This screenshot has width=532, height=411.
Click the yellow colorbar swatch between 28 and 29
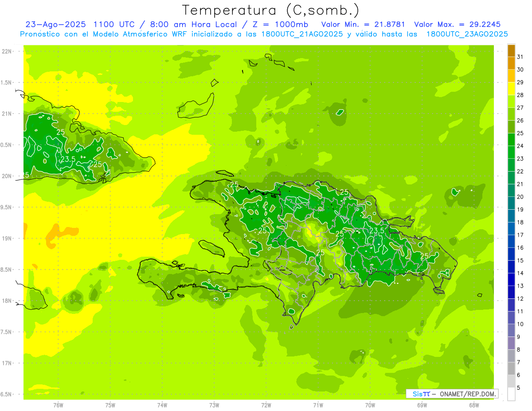click(511, 88)
